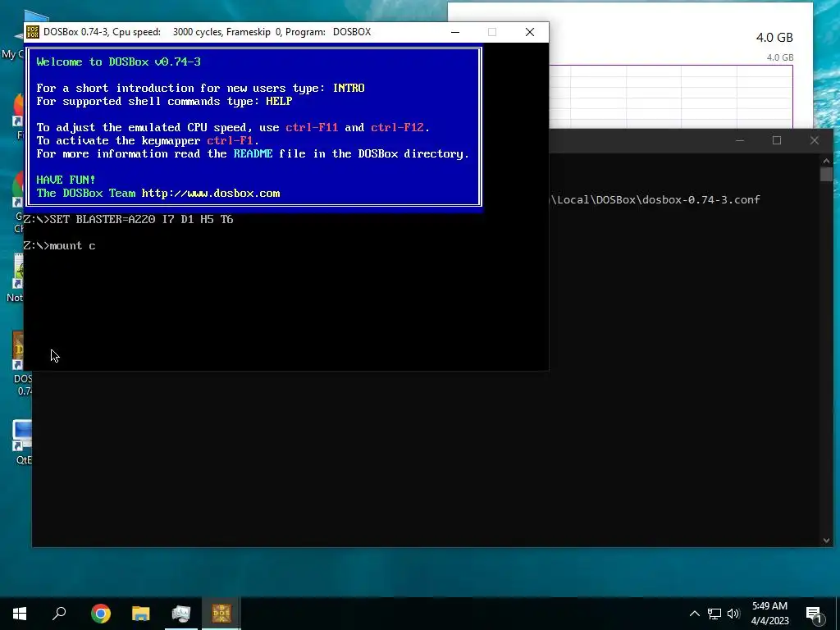The height and width of the screenshot is (630, 840).
Task: Open the Action Center notifications icon
Action: pyautogui.click(x=815, y=614)
